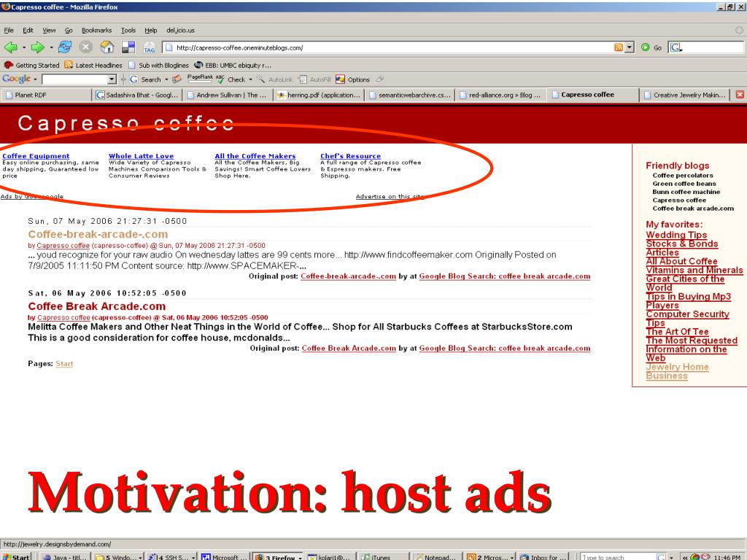Click the Advertise on this site link
The width and height of the screenshot is (747, 560).
pyautogui.click(x=390, y=196)
